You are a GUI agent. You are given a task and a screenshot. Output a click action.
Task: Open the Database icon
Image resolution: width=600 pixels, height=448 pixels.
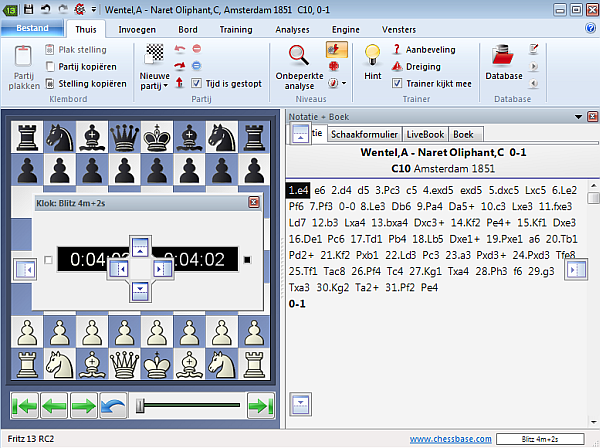(502, 58)
